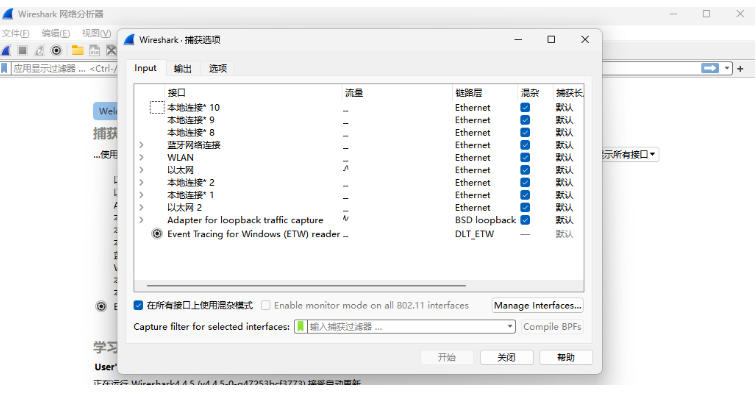
Task: Sort by the 链路层 column header
Action: (x=468, y=93)
